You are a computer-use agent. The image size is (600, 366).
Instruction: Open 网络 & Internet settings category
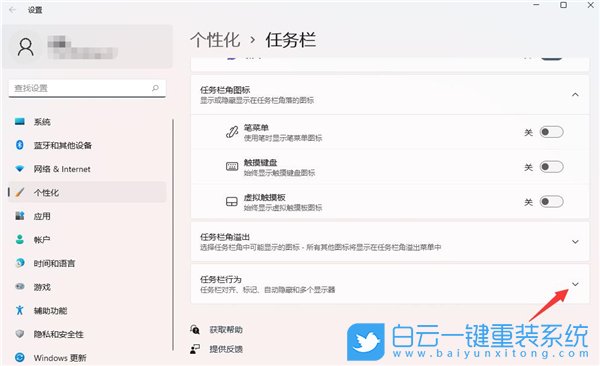pyautogui.click(x=87, y=169)
